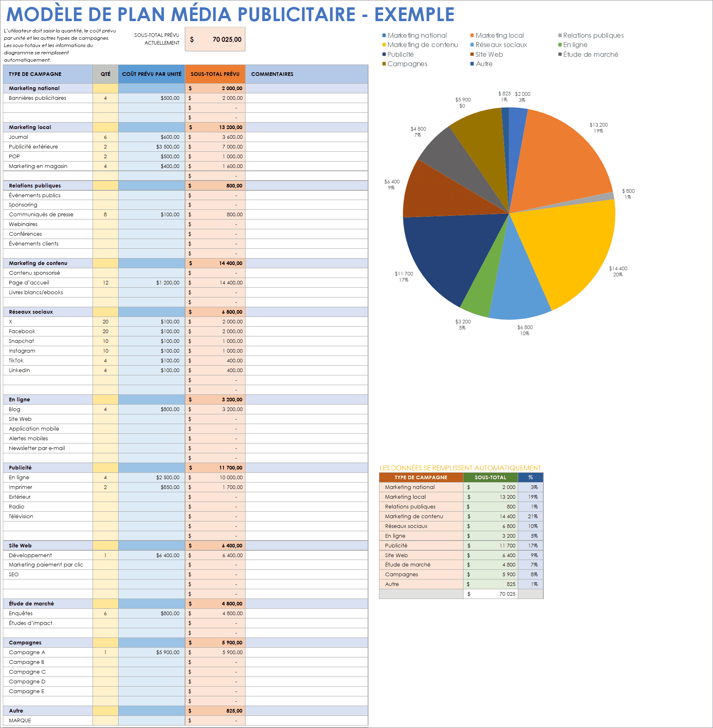The image size is (713, 728).
Task: Select the SEO cell
Action: (x=48, y=575)
